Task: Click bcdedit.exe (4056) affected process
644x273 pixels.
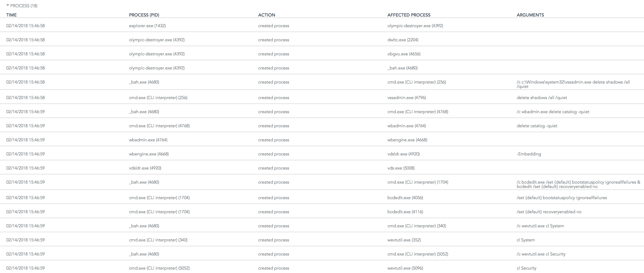Action: [x=405, y=198]
